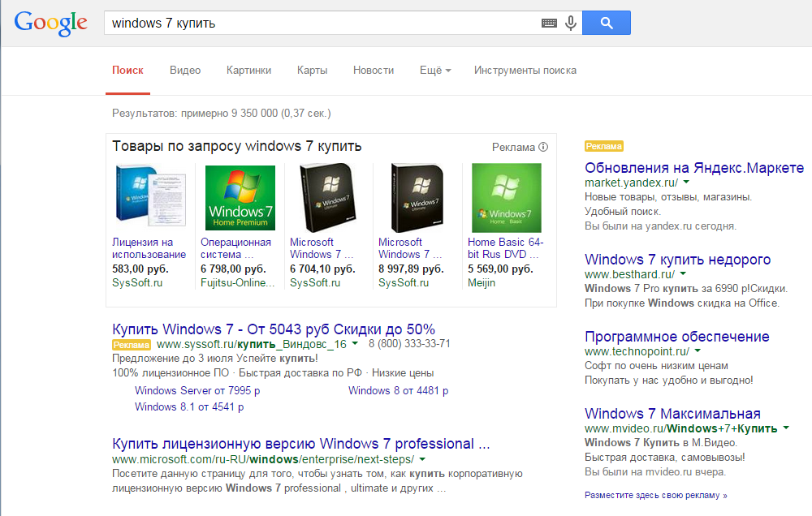
Task: Open Купить Windows 7 - От 5043 руб ad
Action: [x=274, y=329]
